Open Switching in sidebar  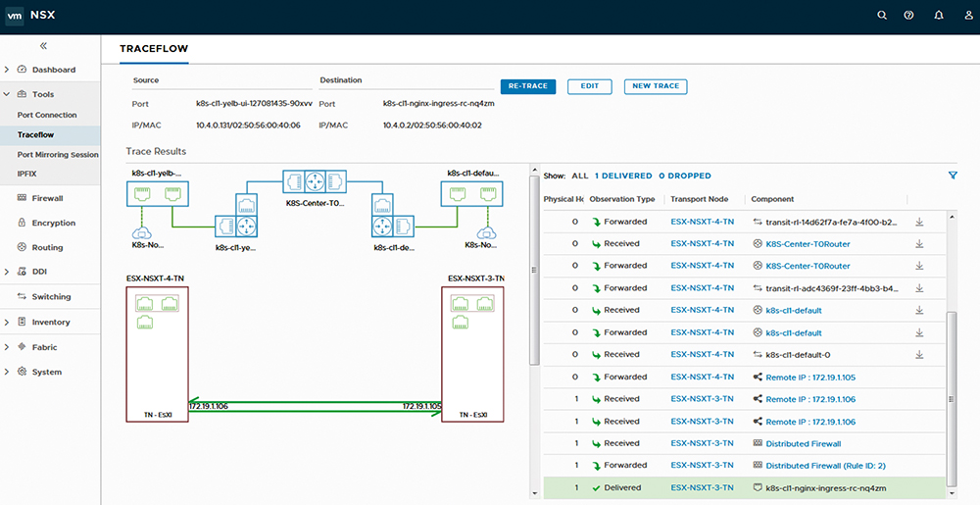point(51,297)
